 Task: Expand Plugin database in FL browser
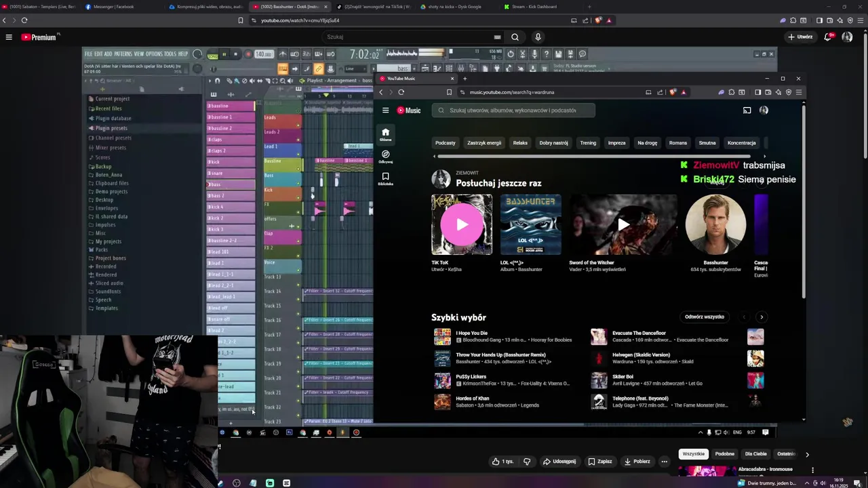[113, 119]
